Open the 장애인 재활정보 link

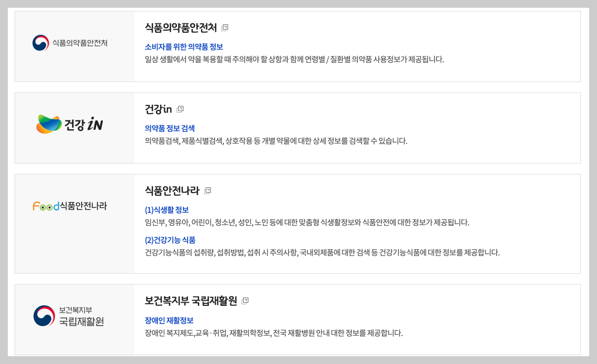click(168, 320)
